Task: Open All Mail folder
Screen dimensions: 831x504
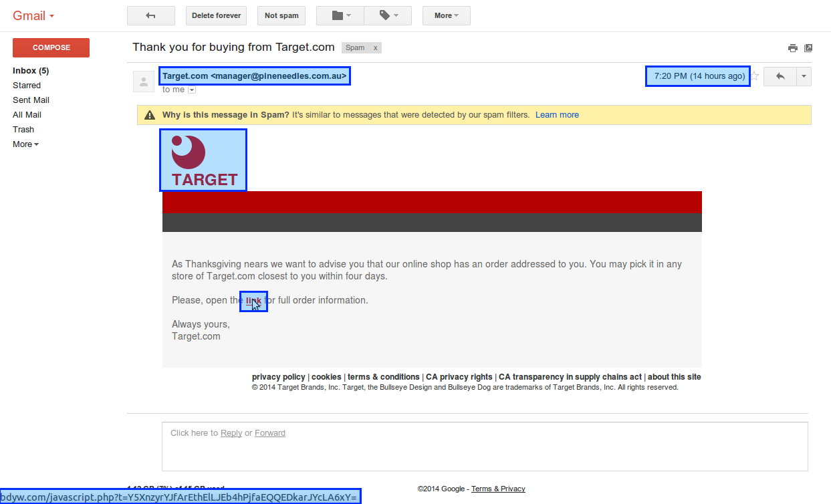Action: pos(27,115)
